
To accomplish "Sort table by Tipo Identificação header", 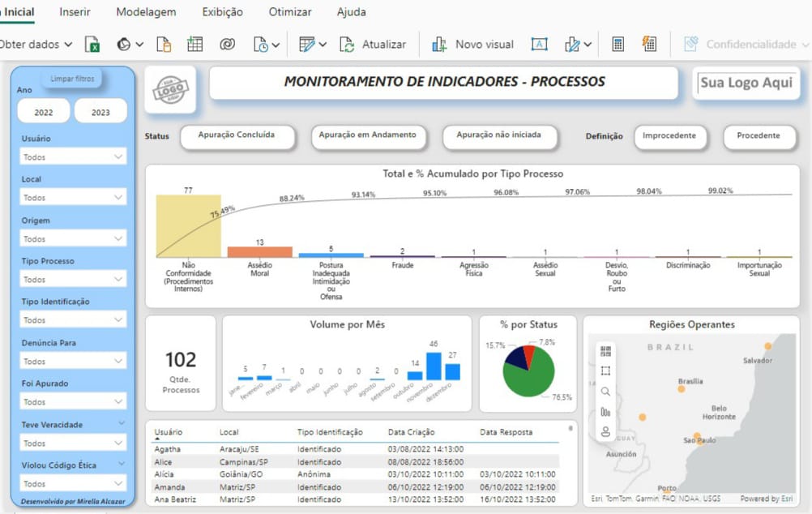I will [x=330, y=432].
